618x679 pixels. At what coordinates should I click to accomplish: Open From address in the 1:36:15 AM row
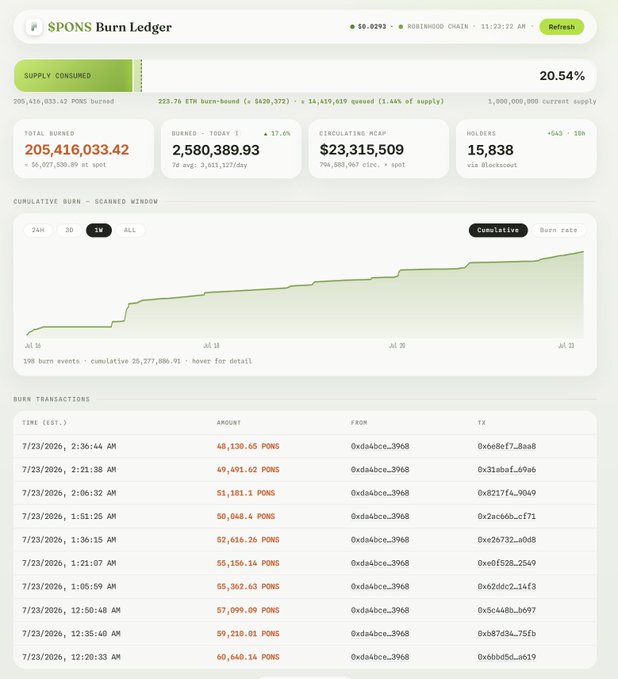380,540
